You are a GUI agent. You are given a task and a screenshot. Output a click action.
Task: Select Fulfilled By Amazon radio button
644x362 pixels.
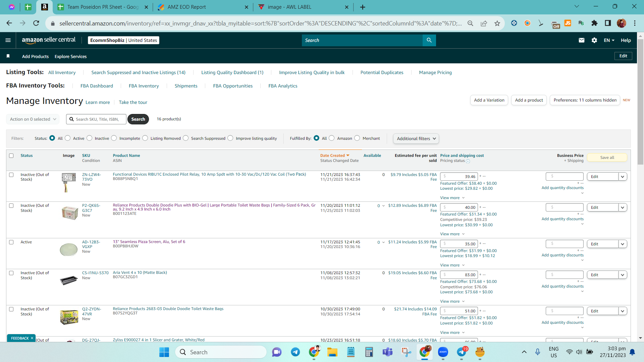pos(332,138)
